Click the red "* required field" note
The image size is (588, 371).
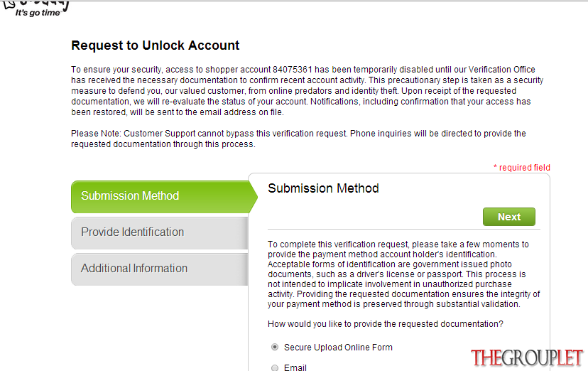pyautogui.click(x=522, y=167)
